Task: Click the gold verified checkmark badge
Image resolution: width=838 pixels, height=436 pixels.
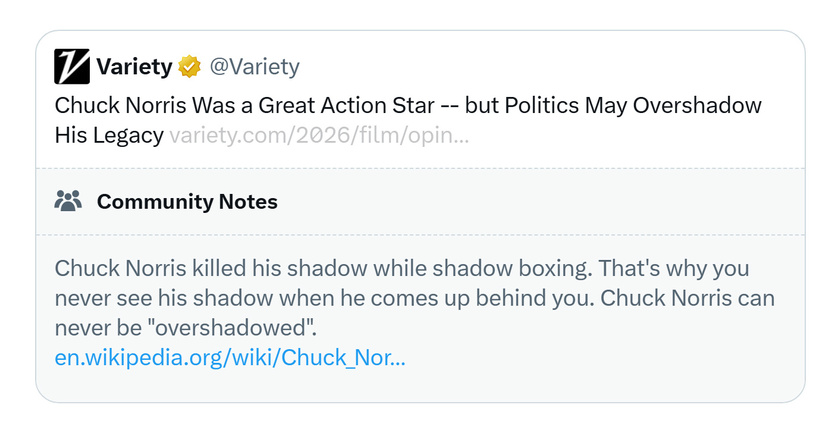Action: point(189,67)
